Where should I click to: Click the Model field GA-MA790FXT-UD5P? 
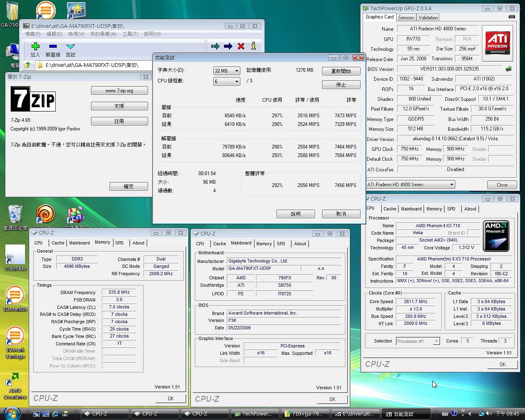[x=263, y=268]
